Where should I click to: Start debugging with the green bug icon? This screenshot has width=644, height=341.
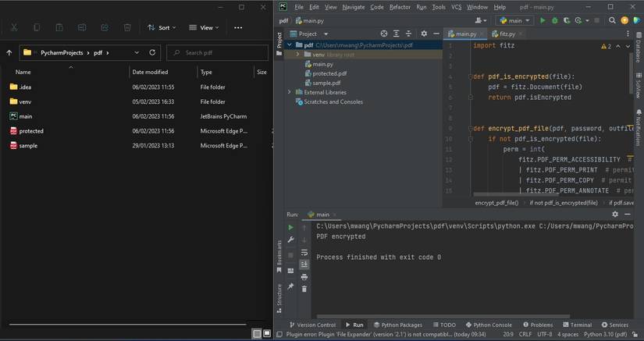[x=554, y=20]
